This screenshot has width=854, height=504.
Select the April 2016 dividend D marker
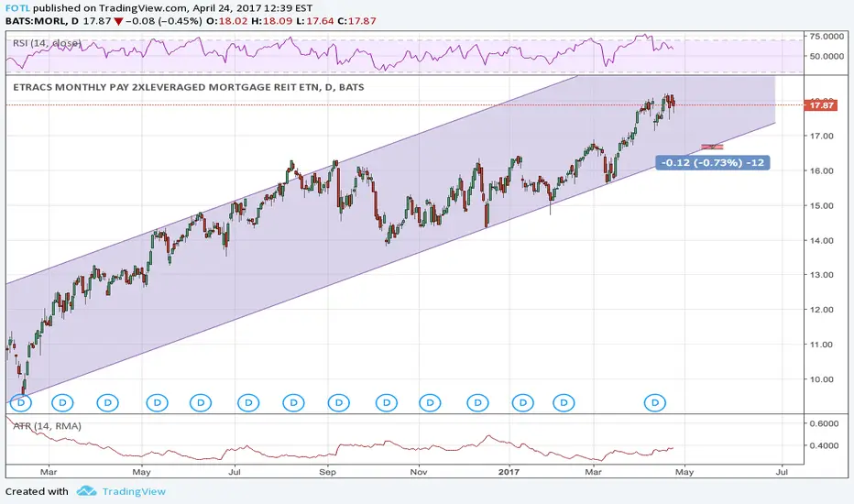tap(108, 402)
